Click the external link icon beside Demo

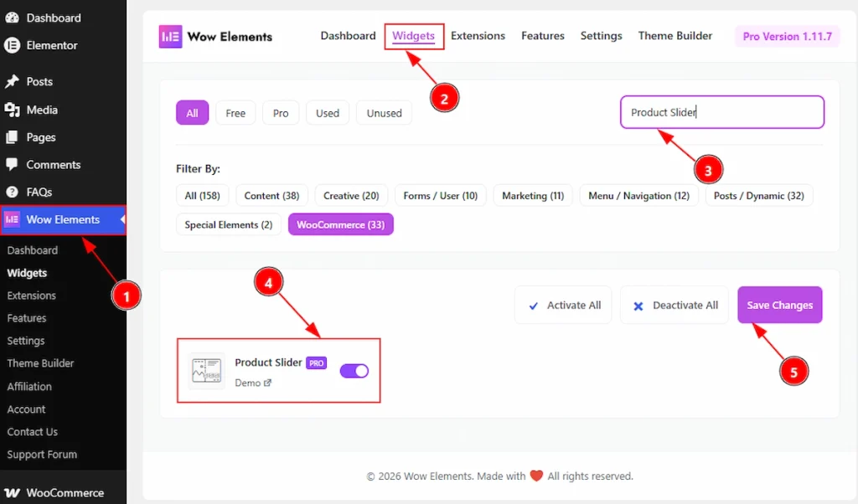pos(267,383)
